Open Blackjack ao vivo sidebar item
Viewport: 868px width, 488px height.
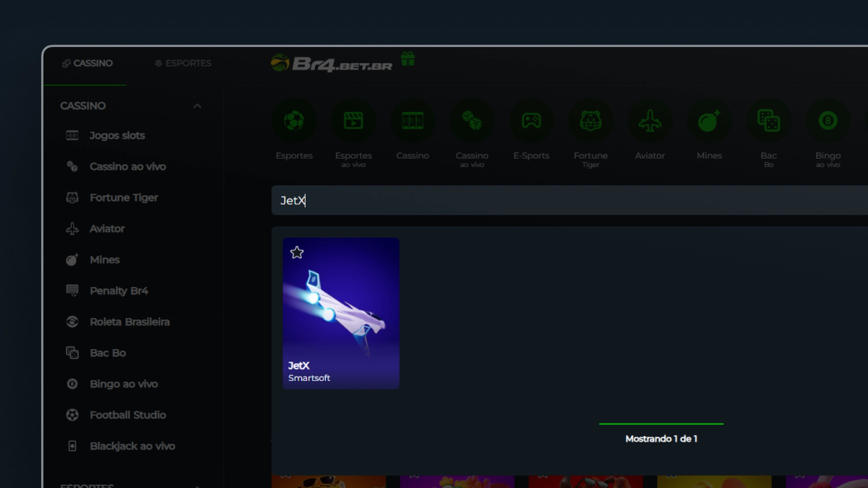132,446
